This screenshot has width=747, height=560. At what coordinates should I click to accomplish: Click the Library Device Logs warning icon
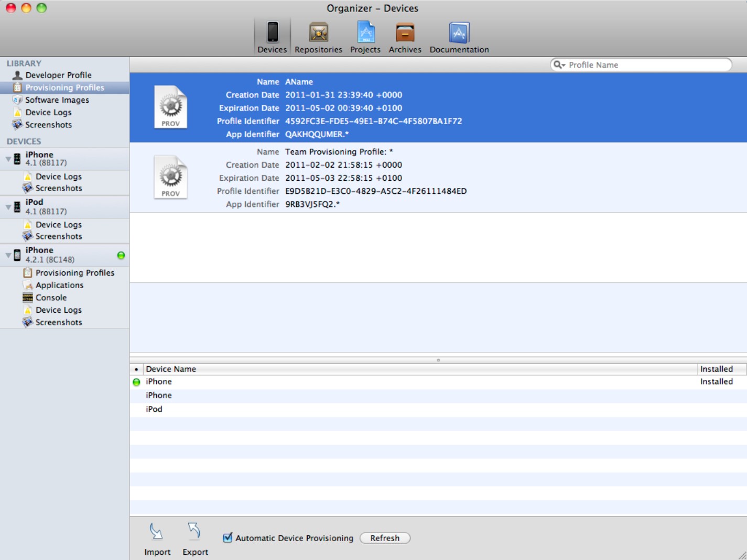17,113
